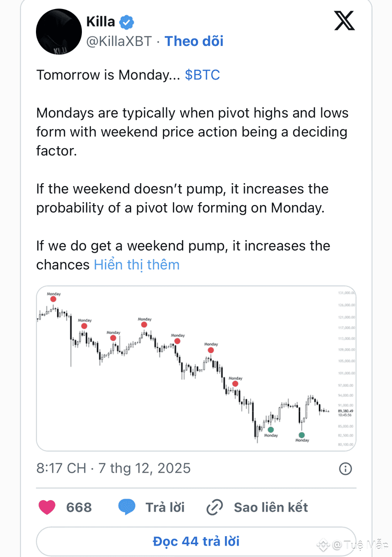The image size is (392, 557).
Task: Click the topmost red Monday marker
Action: [53, 299]
